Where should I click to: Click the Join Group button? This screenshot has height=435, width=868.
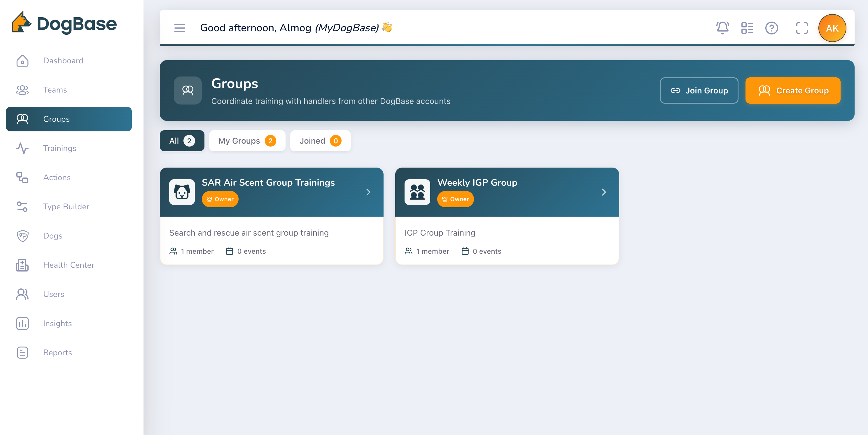click(x=699, y=91)
